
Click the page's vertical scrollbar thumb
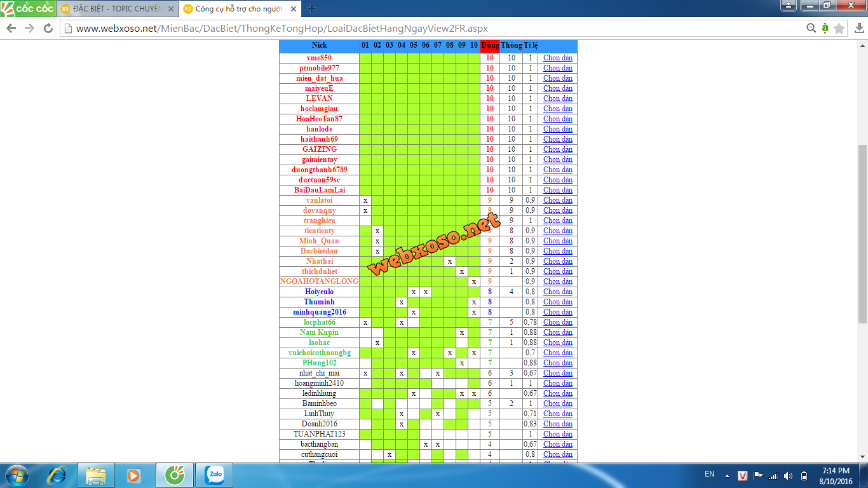tap(862, 234)
